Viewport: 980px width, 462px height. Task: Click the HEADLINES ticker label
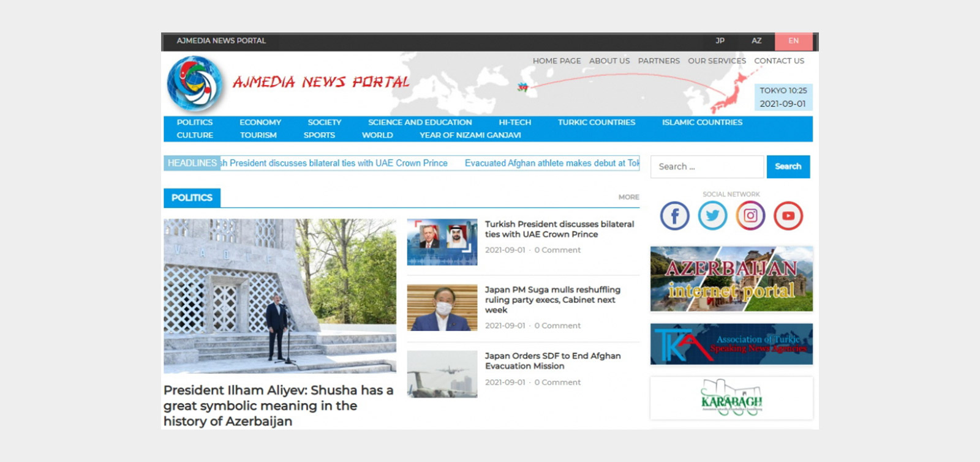pyautogui.click(x=192, y=163)
